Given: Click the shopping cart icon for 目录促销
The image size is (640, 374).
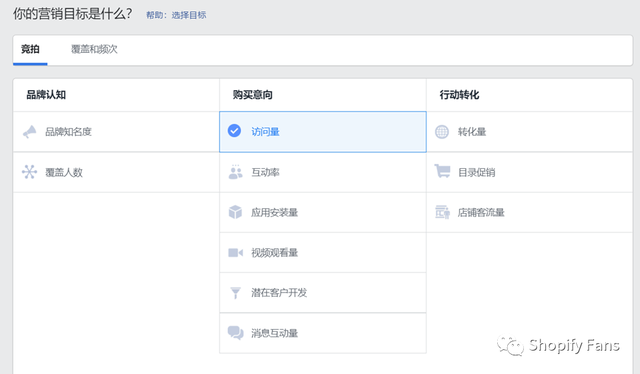Looking at the screenshot, I should [442, 171].
